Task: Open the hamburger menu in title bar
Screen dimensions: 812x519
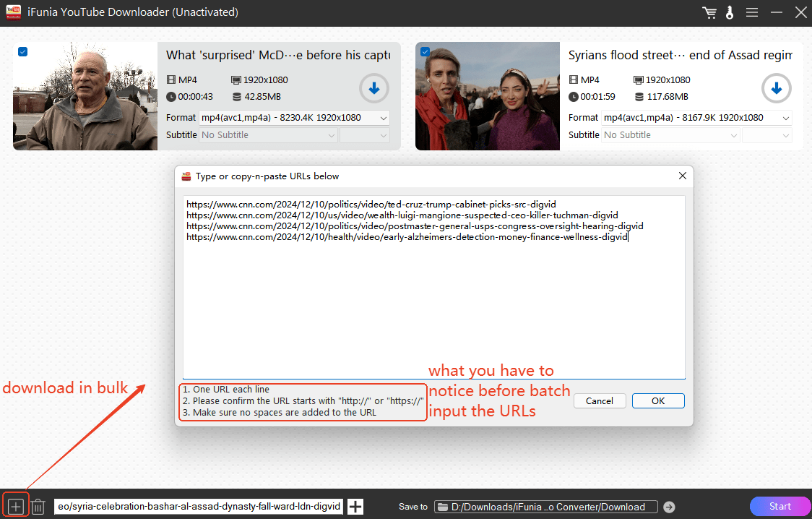Action: click(x=752, y=13)
